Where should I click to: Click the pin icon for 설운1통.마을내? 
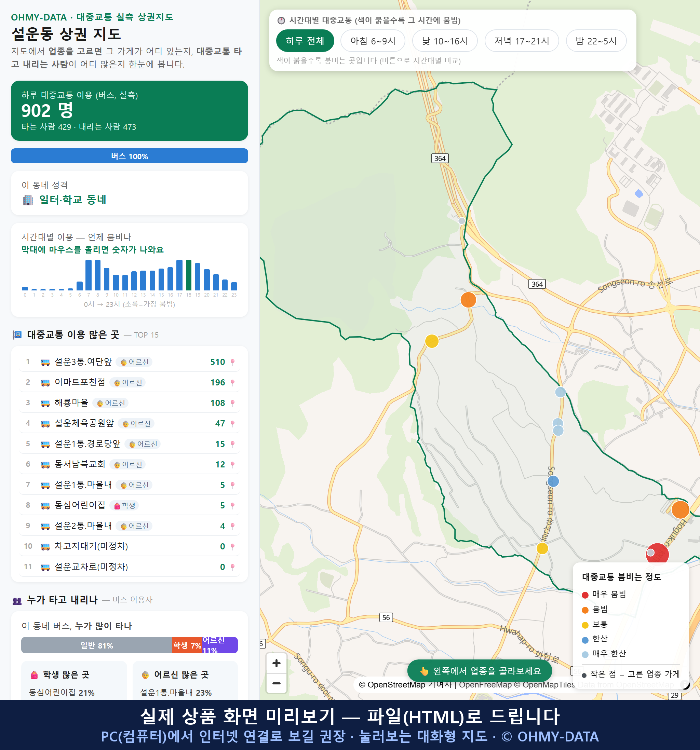(x=232, y=485)
